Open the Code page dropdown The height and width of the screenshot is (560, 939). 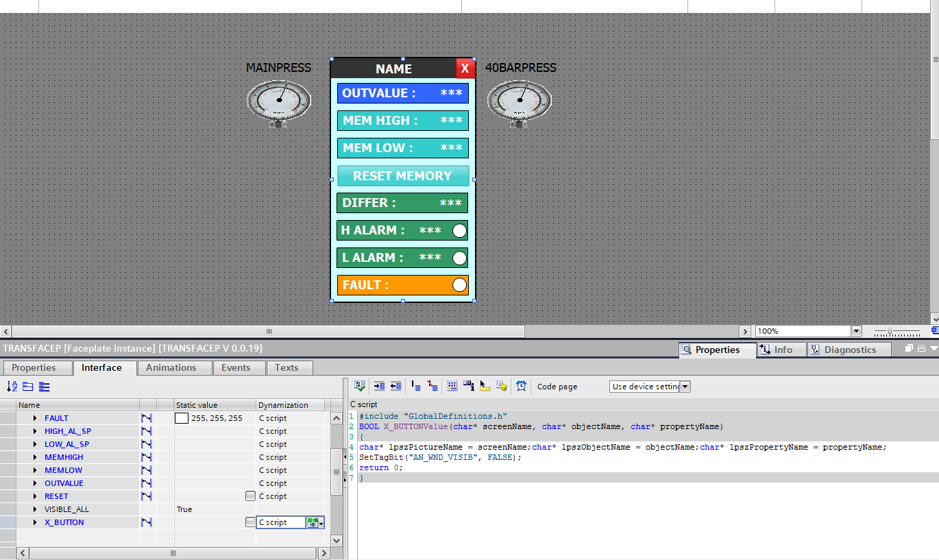click(685, 387)
